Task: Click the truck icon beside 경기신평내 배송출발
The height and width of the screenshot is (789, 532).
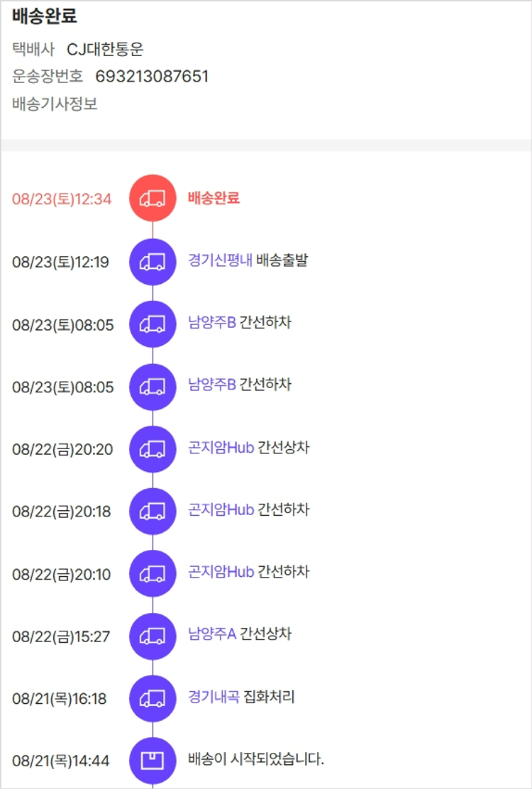Action: click(x=153, y=261)
